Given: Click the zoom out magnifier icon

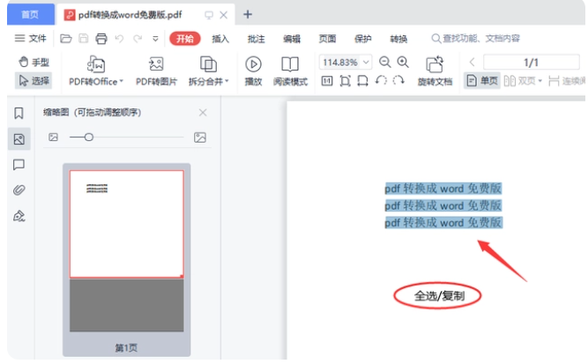Looking at the screenshot, I should click(384, 63).
